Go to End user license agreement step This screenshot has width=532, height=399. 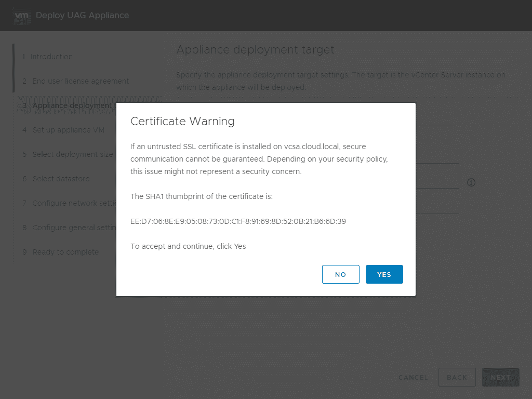pos(81,81)
